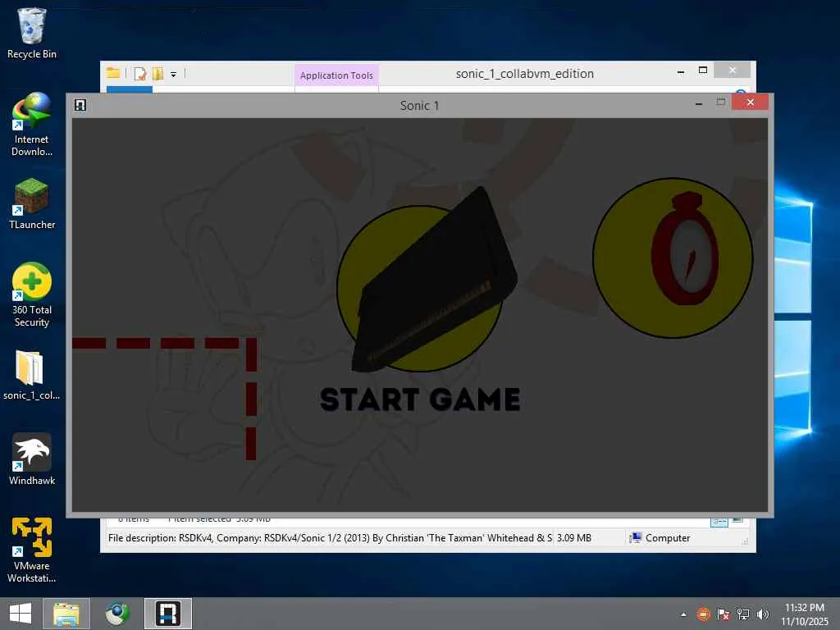Viewport: 840px width, 630px height.
Task: Open the Chromium browser taskbar icon
Action: click(117, 614)
